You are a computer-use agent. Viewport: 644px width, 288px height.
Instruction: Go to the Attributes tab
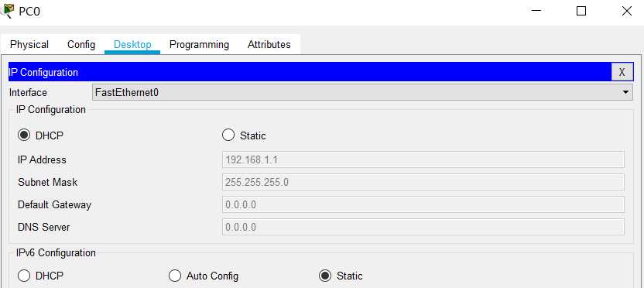[269, 44]
